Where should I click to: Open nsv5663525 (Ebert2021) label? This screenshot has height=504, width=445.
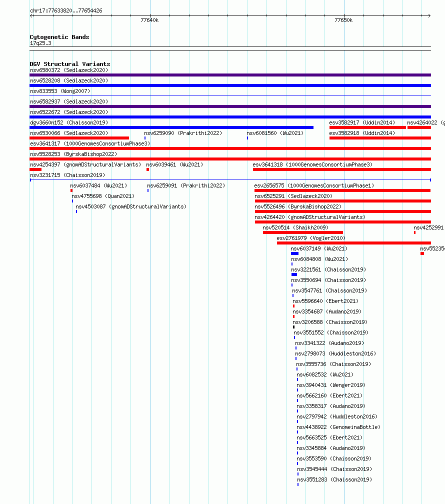point(329,438)
